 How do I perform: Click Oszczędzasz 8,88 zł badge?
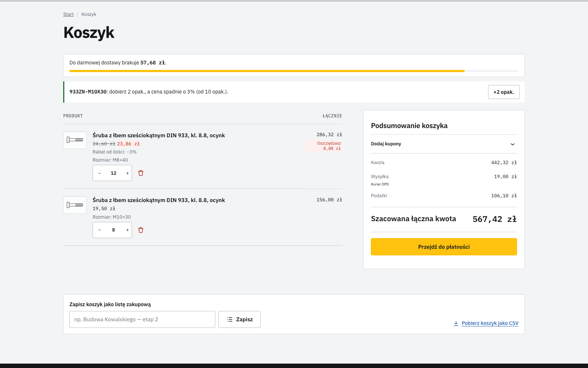coord(324,146)
